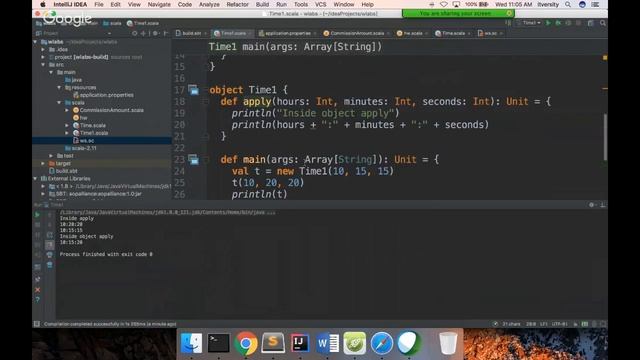The width and height of the screenshot is (640, 360).
Task: Click scroll-from-source target icon in Project panel
Action: (134, 33)
